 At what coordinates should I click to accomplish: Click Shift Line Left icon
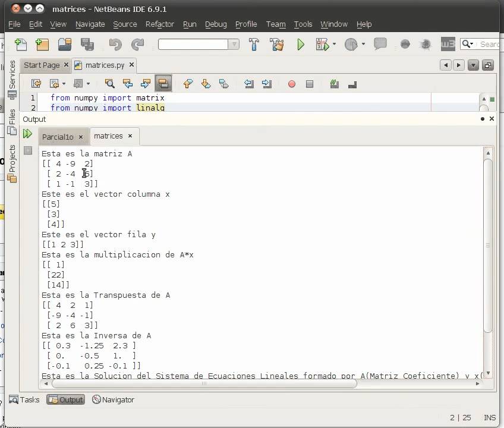pos(249,84)
